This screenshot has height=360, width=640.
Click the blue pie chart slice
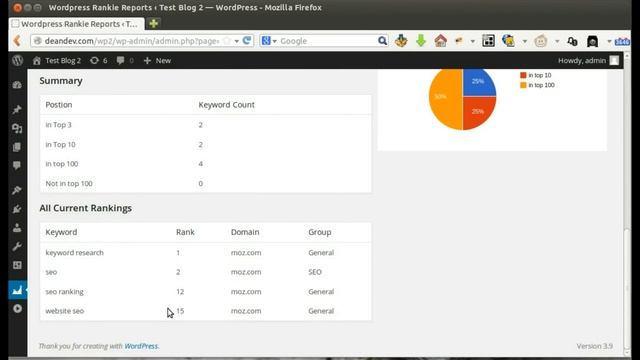click(478, 83)
